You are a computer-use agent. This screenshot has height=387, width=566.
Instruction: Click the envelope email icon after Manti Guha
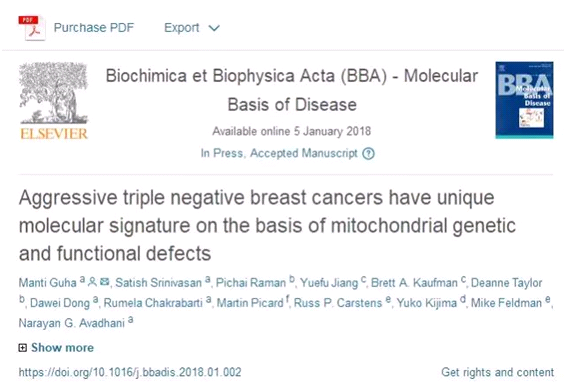click(x=105, y=281)
